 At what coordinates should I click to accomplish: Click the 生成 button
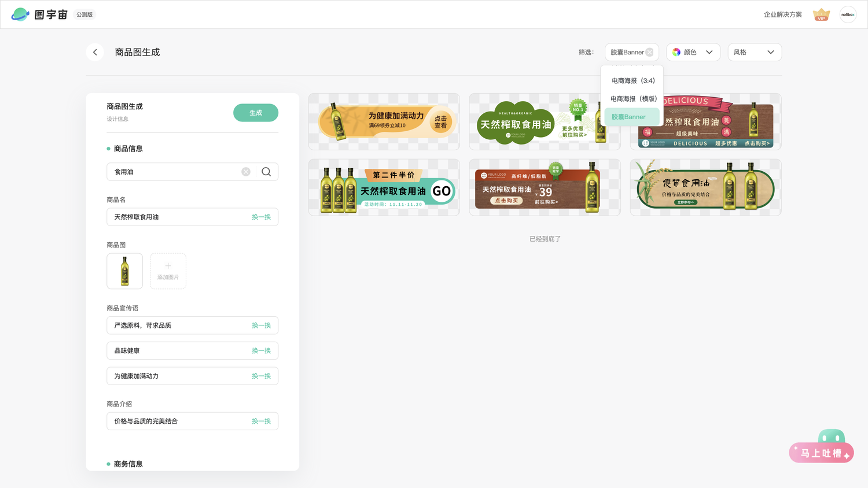256,113
